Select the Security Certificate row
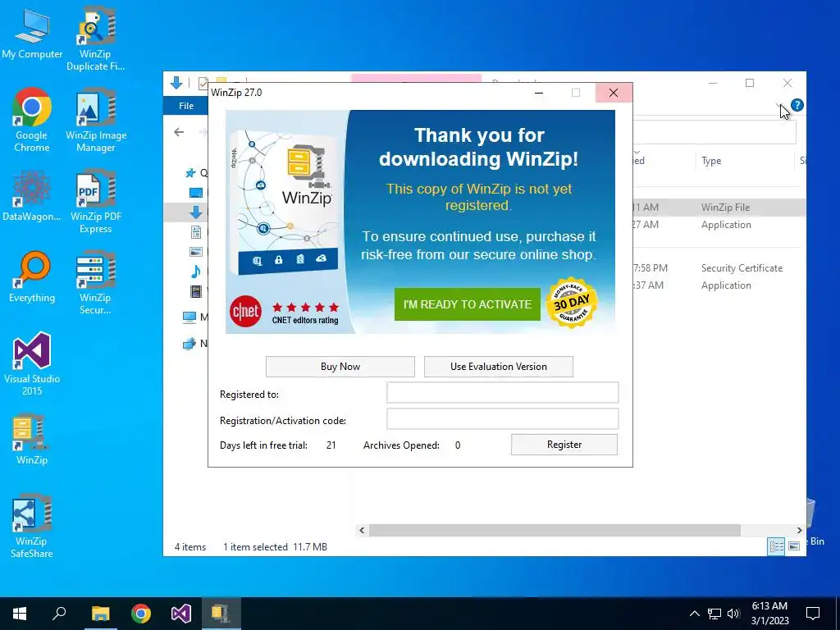Viewport: 840px width, 630px height. click(x=719, y=268)
